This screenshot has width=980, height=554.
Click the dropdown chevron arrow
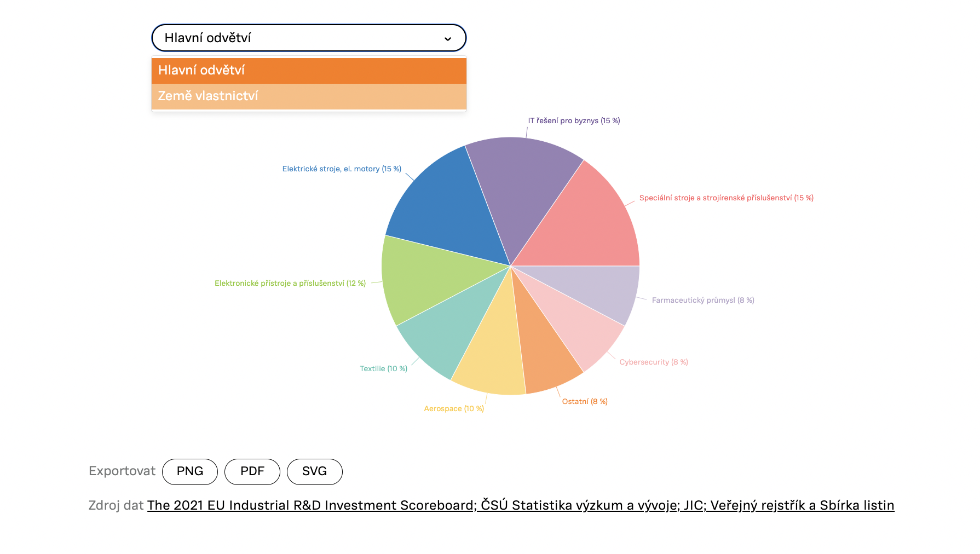447,39
